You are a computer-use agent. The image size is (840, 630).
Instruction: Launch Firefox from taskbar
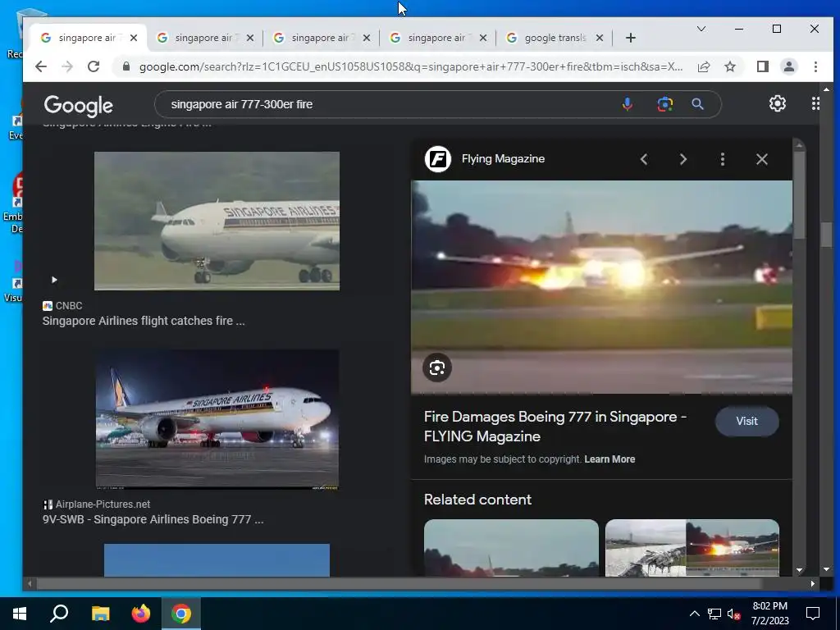pyautogui.click(x=141, y=614)
